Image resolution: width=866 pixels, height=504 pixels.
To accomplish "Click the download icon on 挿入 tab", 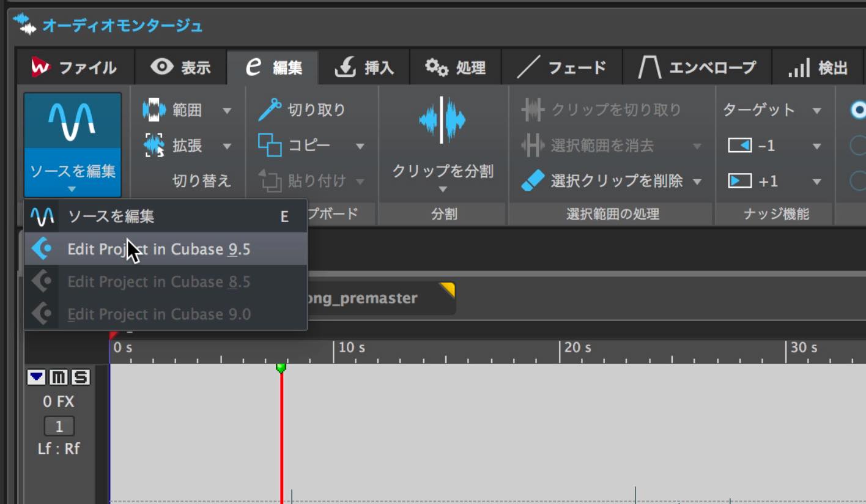I will [x=346, y=67].
